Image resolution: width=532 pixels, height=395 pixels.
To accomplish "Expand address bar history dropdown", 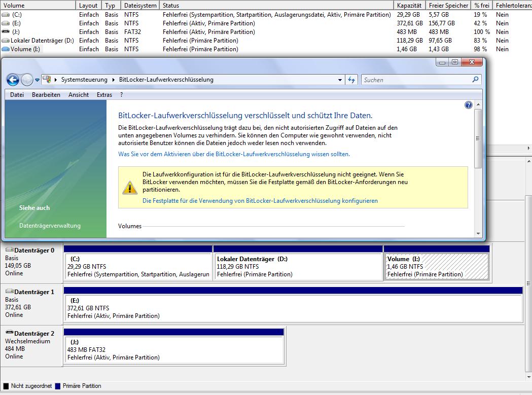I will 340,80.
